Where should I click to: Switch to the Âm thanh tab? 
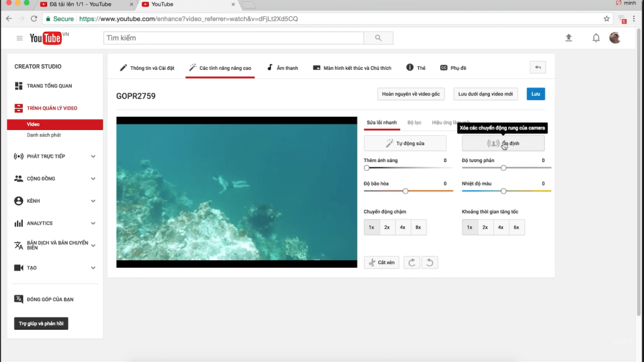pyautogui.click(x=282, y=68)
